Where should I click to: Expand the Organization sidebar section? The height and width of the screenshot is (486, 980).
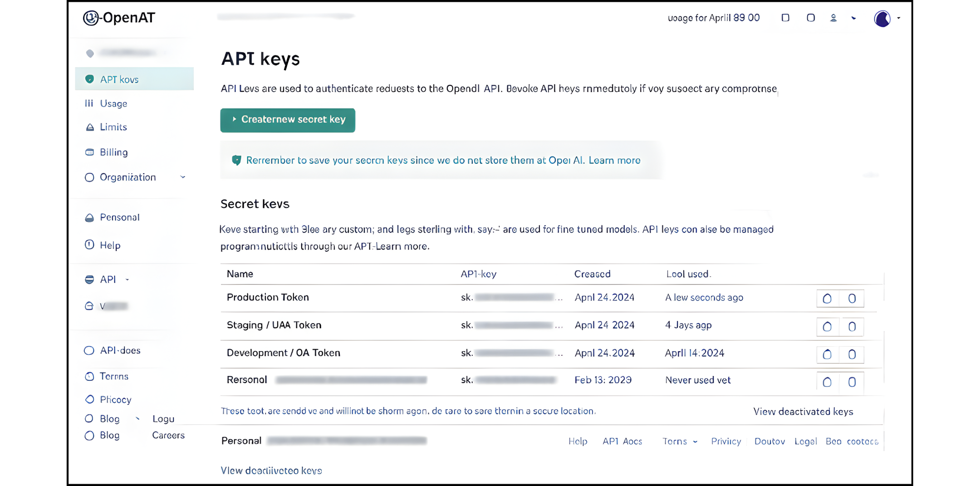pos(183,177)
